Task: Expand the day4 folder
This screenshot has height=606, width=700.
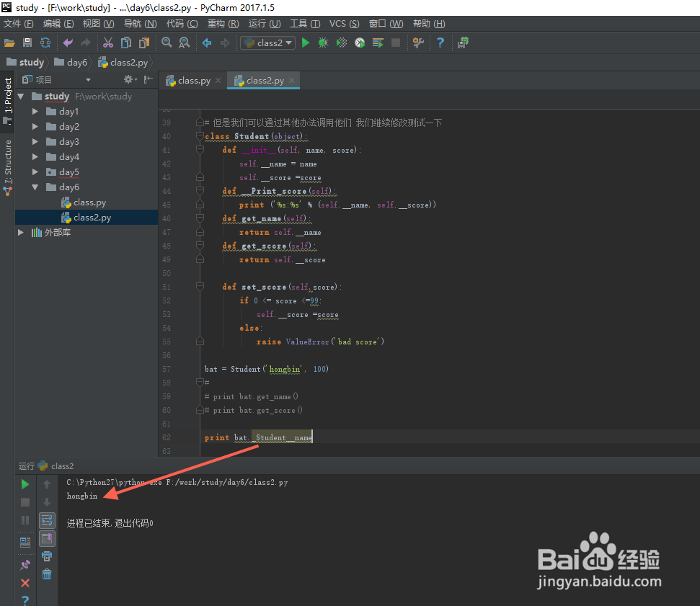Action: (x=35, y=157)
